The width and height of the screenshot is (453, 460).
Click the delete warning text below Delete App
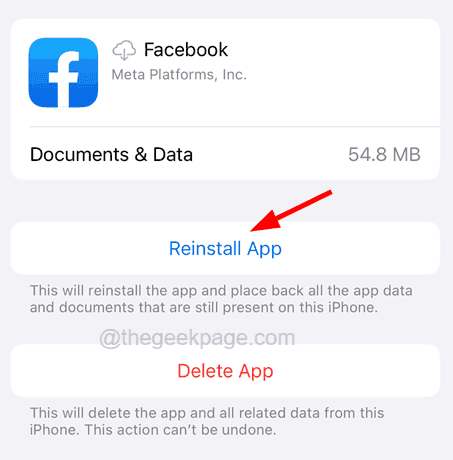tap(207, 421)
